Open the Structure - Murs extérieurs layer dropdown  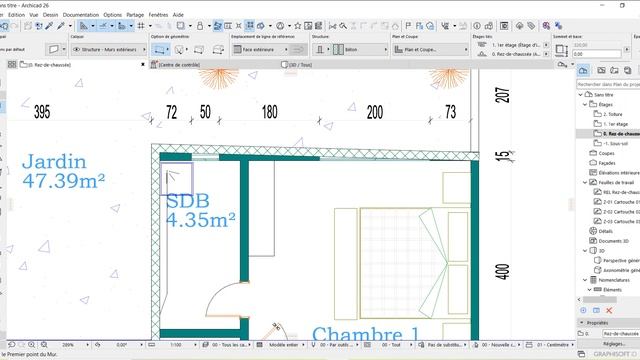[x=109, y=49]
